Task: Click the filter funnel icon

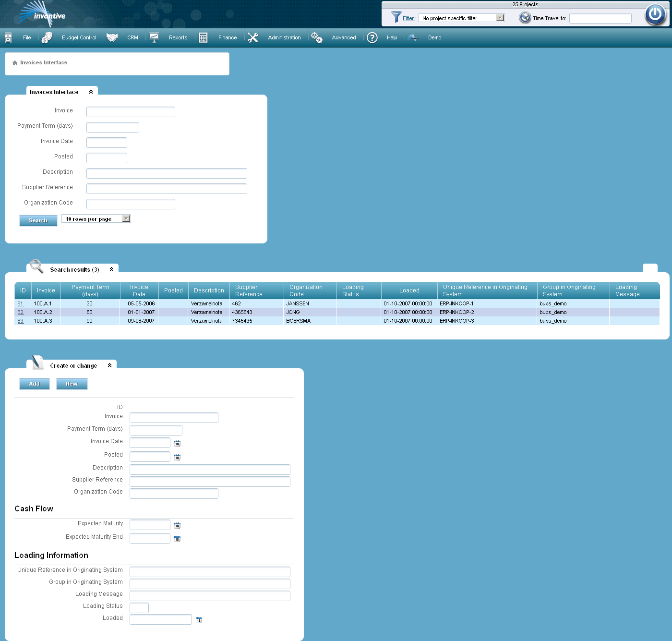Action: click(x=396, y=17)
